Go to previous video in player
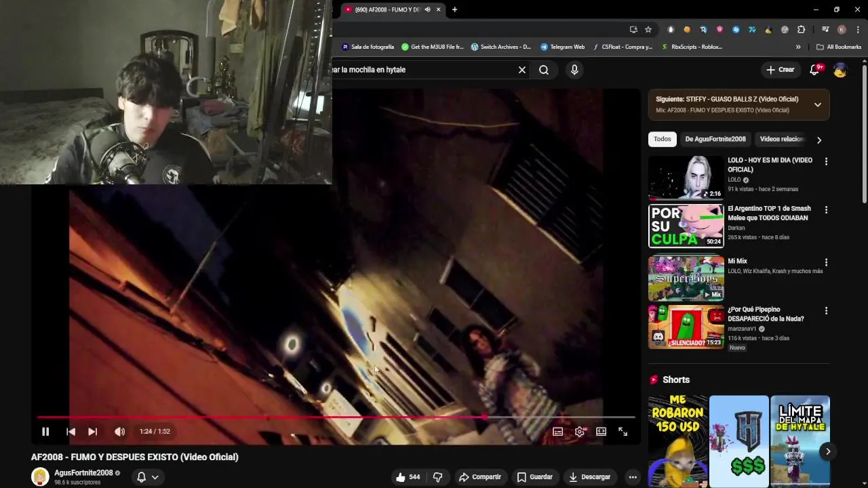 [71, 431]
